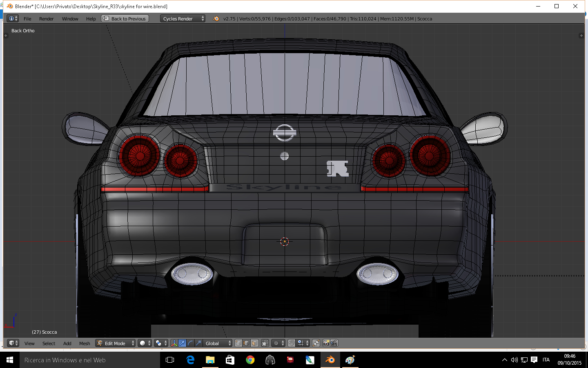
Task: Toggle snap during transform magnet
Action: 292,343
